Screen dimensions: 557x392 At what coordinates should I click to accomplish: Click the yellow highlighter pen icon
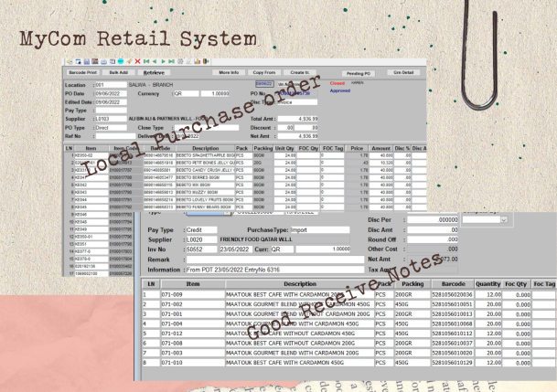point(129,62)
